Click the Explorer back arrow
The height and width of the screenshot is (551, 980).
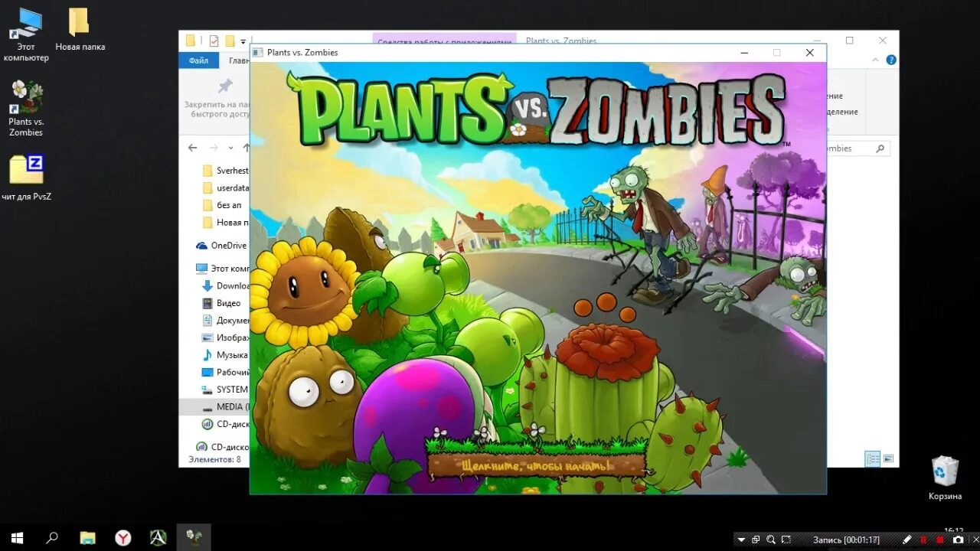click(x=192, y=148)
